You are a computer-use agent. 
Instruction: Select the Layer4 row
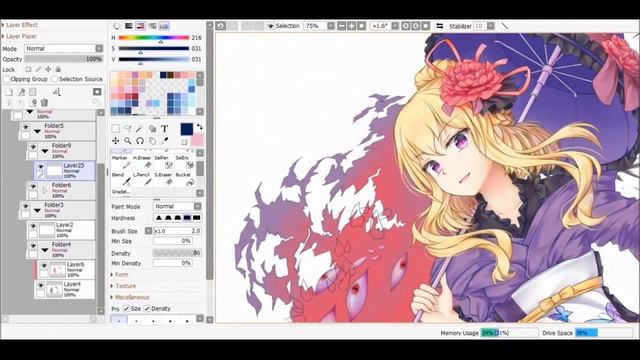[64, 289]
